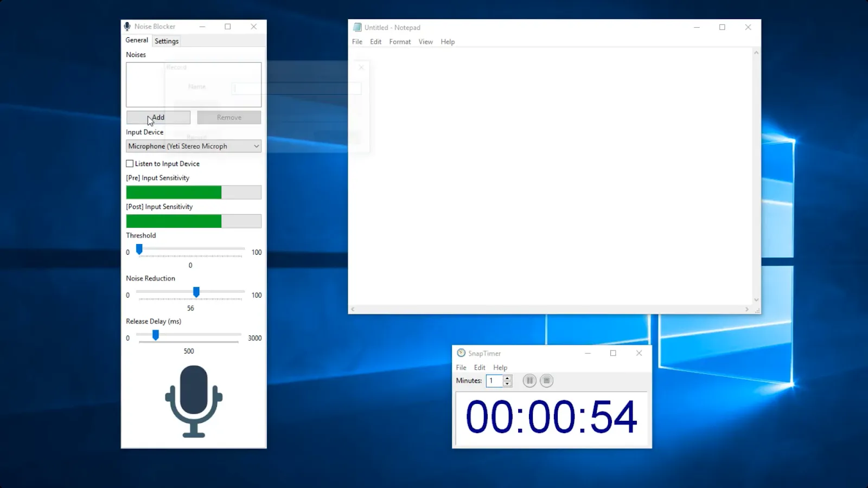Click the Noise Blocker microphone title icon
This screenshot has width=868, height=488.
tap(127, 27)
